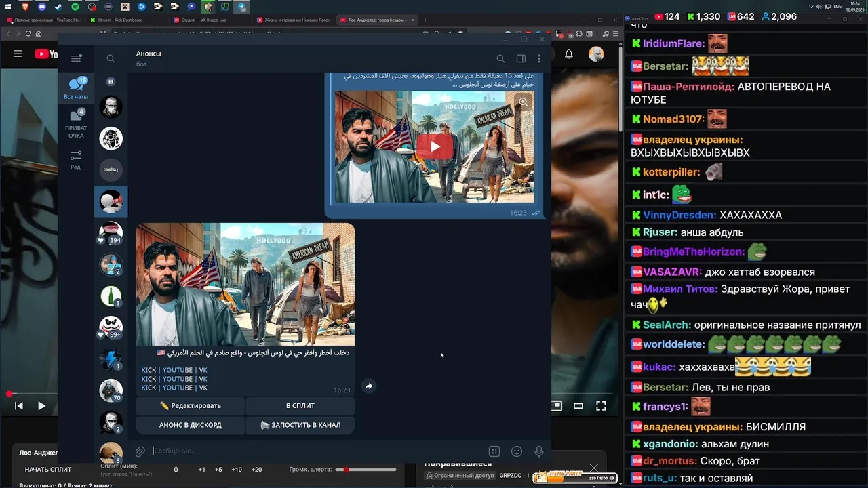Open the Telegram hamburger menu
The height and width of the screenshot is (488, 868).
click(76, 58)
